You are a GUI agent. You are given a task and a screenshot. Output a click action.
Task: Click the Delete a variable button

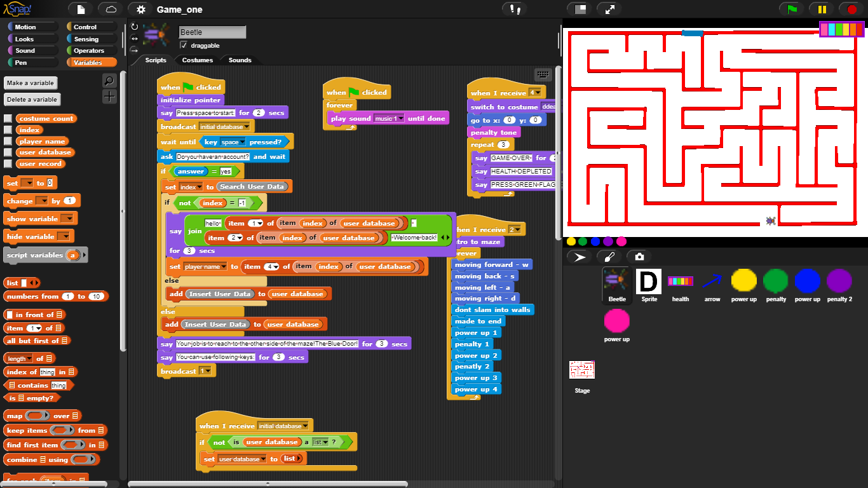click(32, 99)
